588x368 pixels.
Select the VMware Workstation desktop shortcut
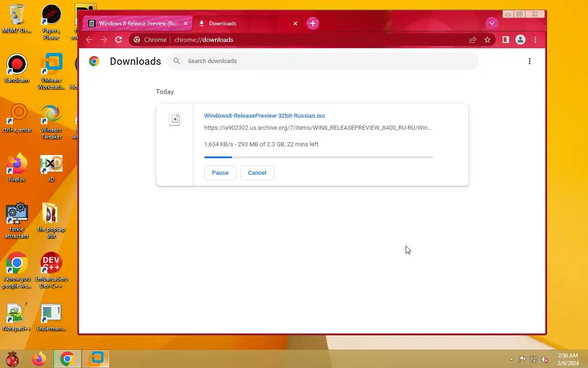[x=51, y=72]
